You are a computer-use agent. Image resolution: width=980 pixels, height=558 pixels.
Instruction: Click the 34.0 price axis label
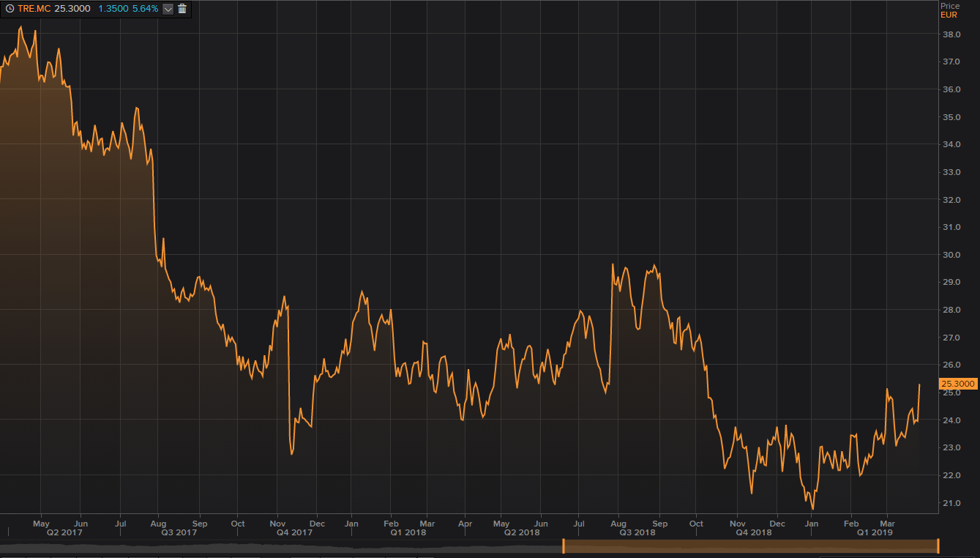tap(951, 144)
